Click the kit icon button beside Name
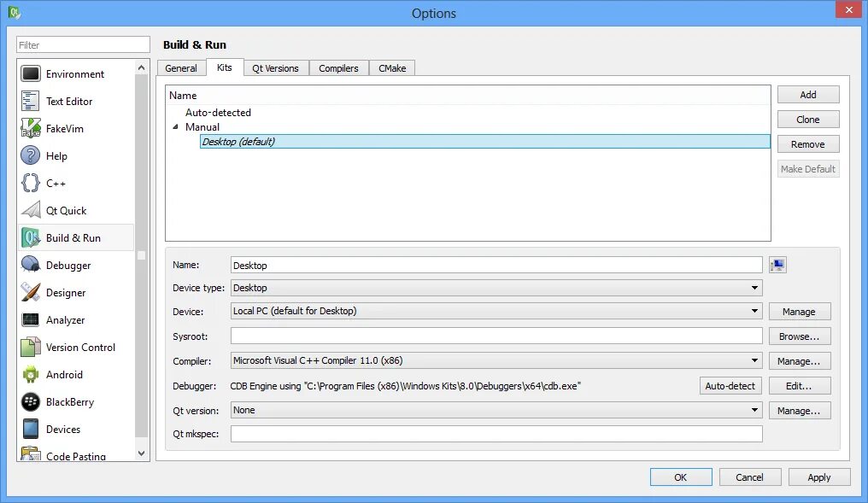Viewport: 868px width, 503px height. 777,265
